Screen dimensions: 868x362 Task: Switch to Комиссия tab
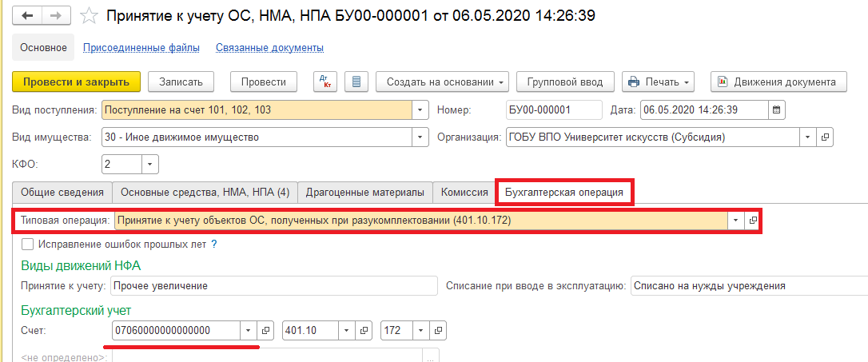point(464,193)
